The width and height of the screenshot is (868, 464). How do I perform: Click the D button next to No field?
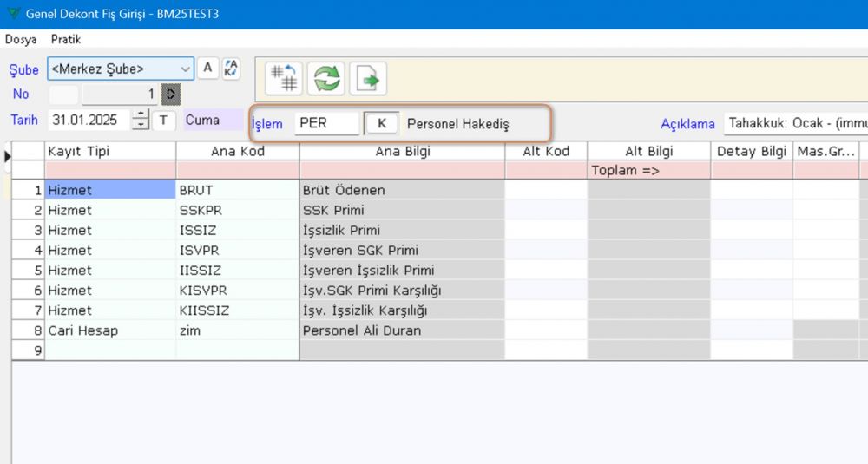click(x=170, y=94)
